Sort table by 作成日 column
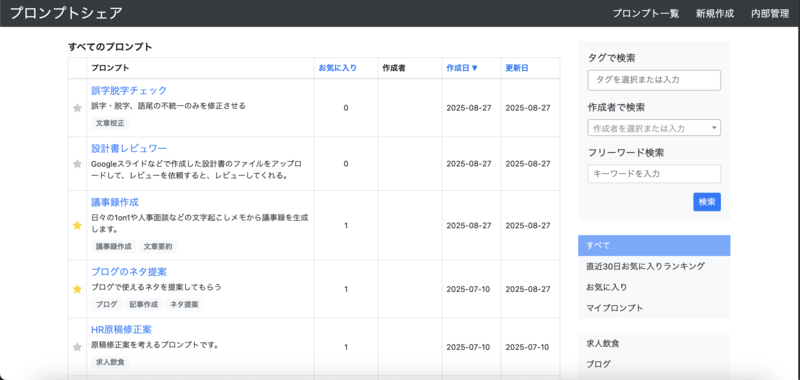The height and width of the screenshot is (380, 800). tap(462, 68)
